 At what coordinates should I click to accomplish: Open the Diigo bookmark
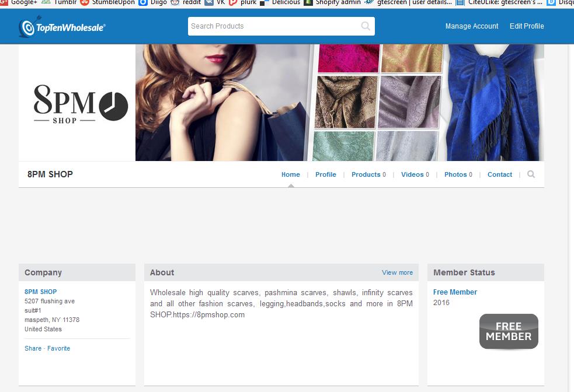[x=152, y=2]
